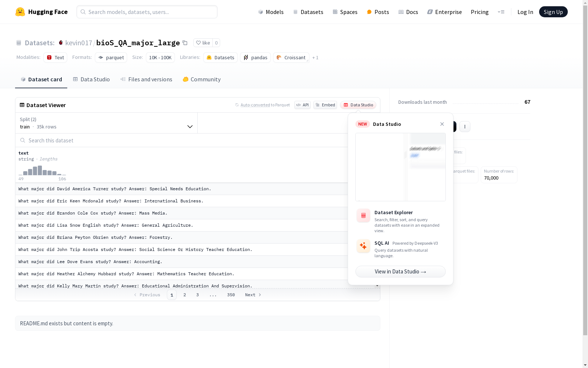Select the Text modality tag

(55, 57)
